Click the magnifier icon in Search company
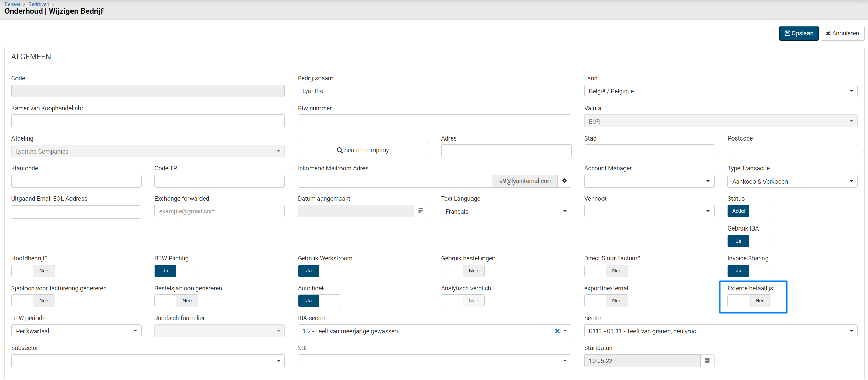 coord(339,150)
